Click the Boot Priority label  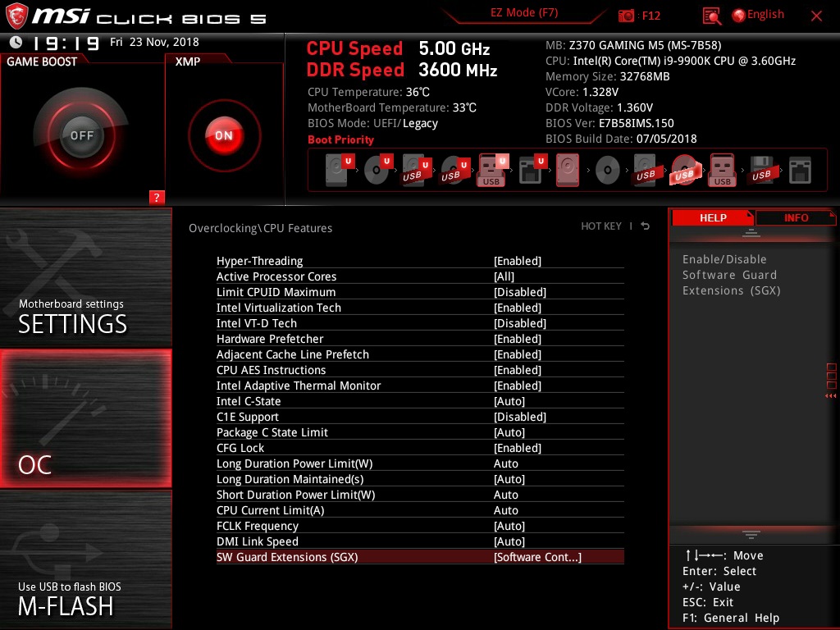(x=340, y=139)
